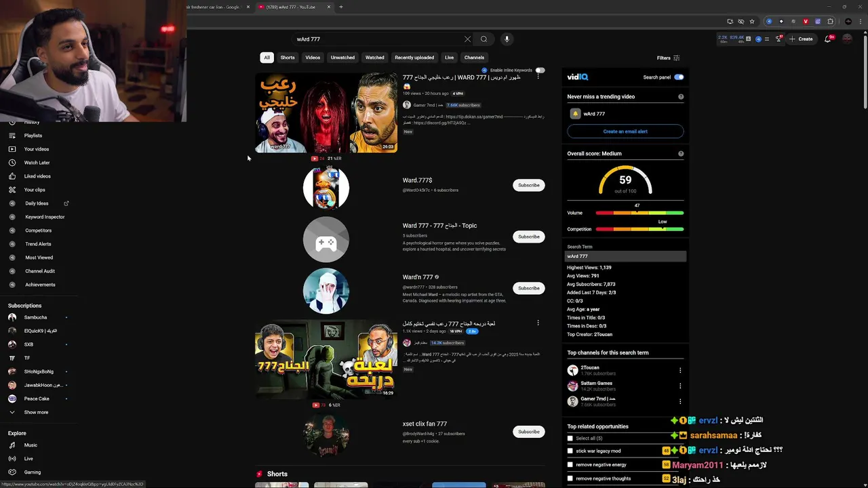
Task: Subscribe to Ward 777 Topic channel
Action: pos(529,237)
